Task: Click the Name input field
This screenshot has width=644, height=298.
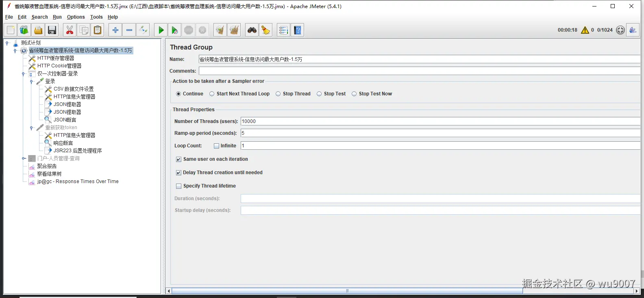Action: click(419, 59)
